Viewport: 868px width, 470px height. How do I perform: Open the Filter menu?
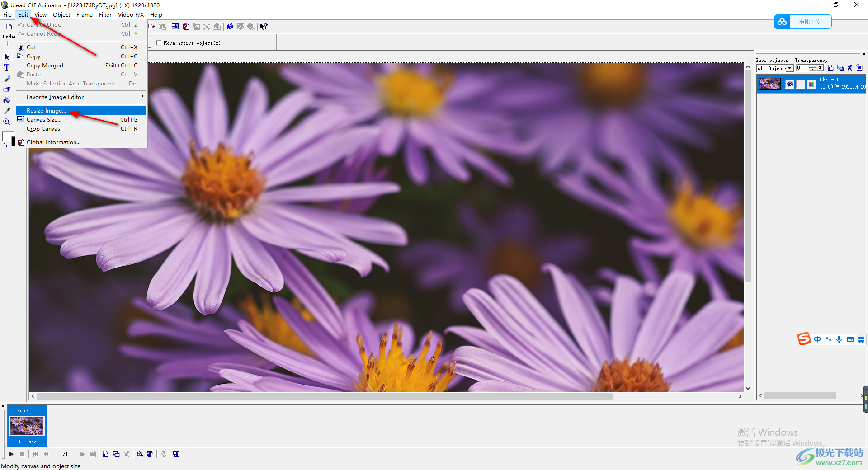point(105,15)
